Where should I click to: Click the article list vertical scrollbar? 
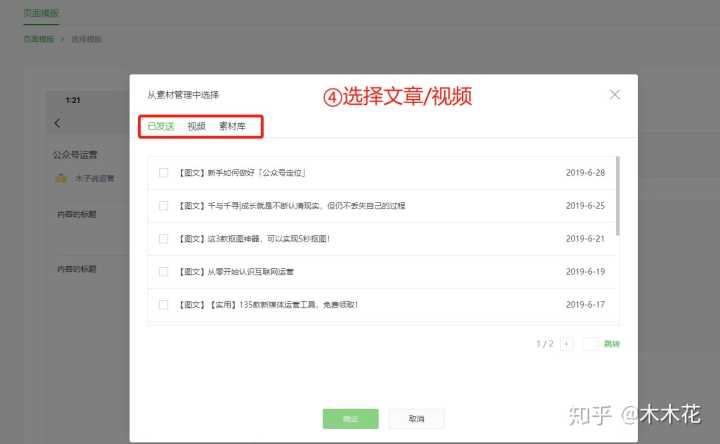(617, 195)
